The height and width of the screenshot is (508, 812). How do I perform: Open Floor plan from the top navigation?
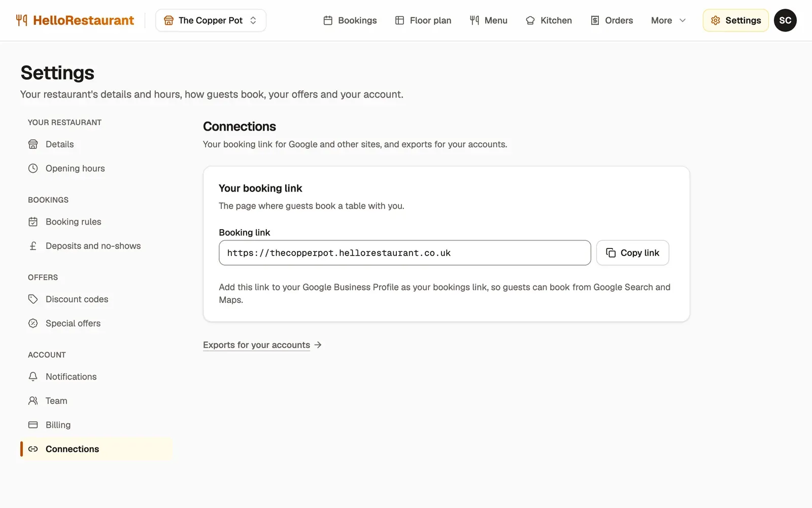click(423, 20)
